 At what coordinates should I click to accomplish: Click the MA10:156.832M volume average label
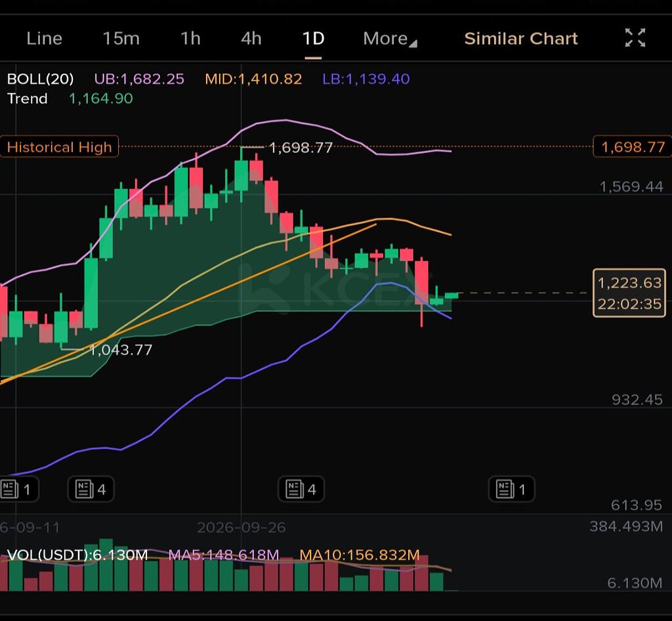coord(360,555)
